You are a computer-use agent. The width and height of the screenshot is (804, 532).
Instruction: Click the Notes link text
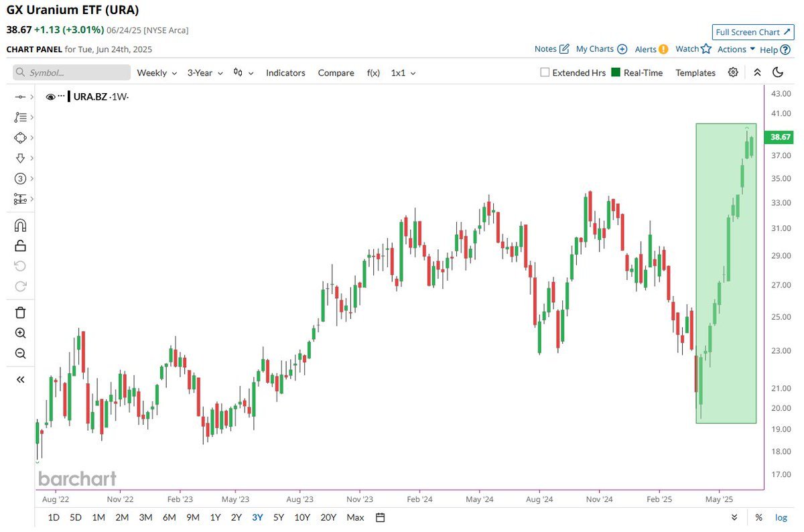tap(545, 49)
